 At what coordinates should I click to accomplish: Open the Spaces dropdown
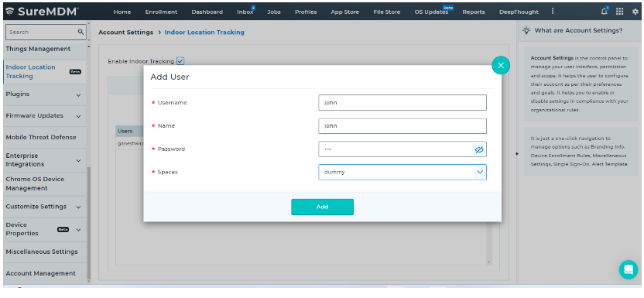(x=402, y=173)
